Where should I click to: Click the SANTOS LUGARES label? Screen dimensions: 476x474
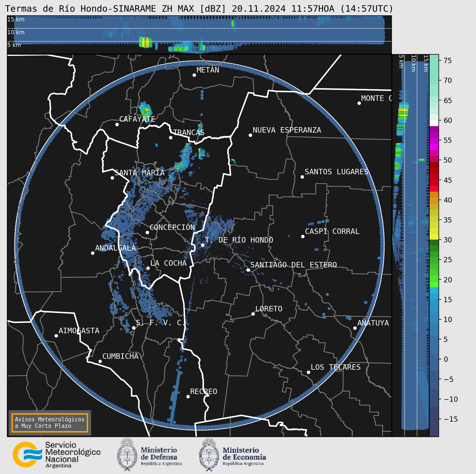[x=337, y=172]
